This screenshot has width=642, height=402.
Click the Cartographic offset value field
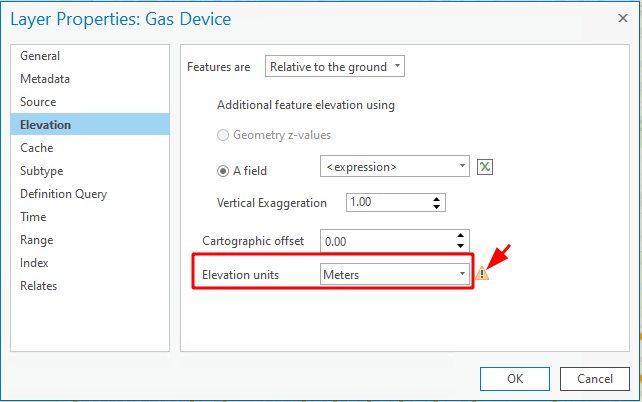(x=387, y=241)
